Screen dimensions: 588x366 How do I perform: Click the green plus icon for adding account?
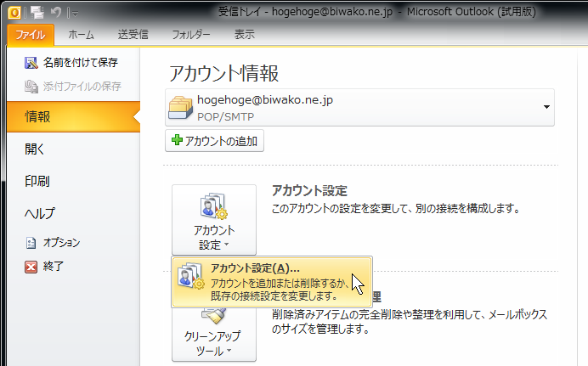[x=177, y=140]
